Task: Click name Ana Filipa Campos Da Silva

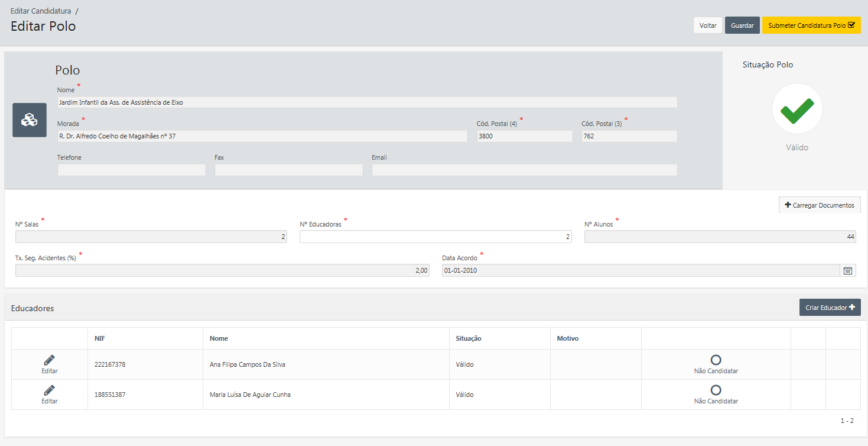Action: [248, 364]
